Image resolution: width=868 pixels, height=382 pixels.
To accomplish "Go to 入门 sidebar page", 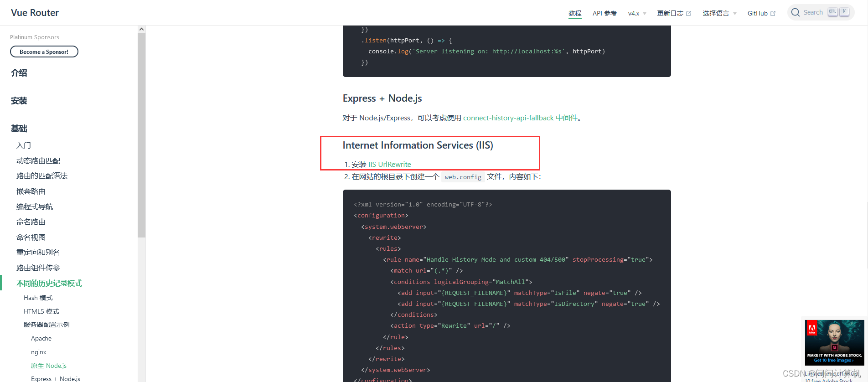I will pos(24,145).
